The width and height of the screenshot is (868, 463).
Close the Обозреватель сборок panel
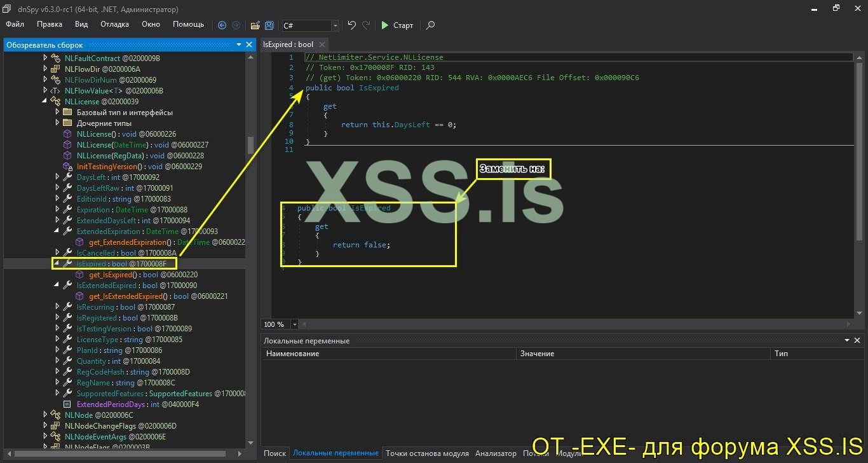249,45
